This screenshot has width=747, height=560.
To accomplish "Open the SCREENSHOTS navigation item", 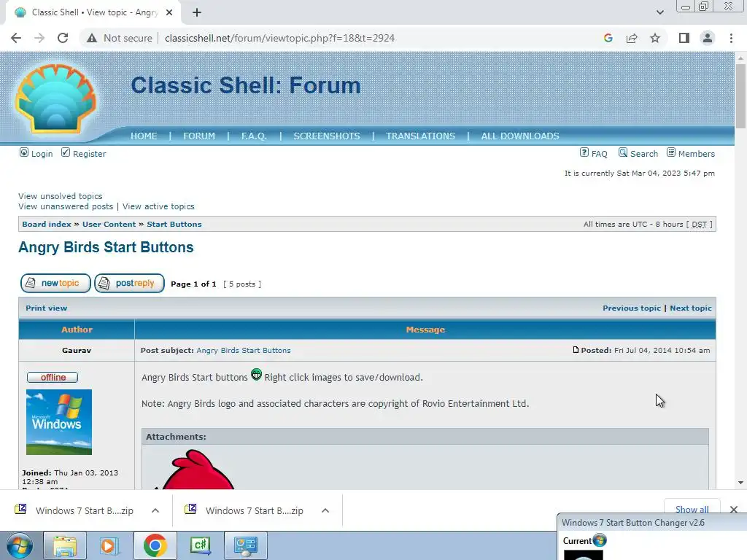I will click(x=327, y=136).
